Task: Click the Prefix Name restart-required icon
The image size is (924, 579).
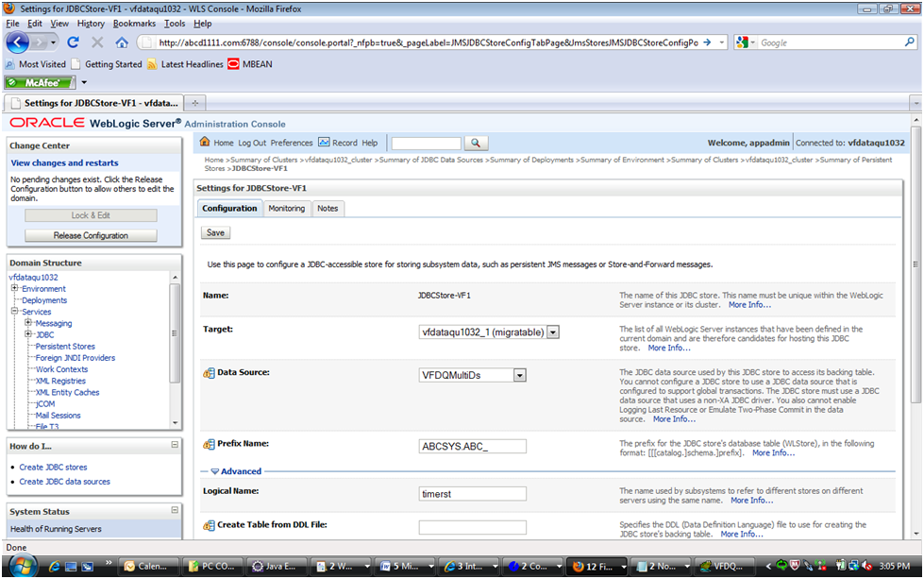Action: coord(209,444)
